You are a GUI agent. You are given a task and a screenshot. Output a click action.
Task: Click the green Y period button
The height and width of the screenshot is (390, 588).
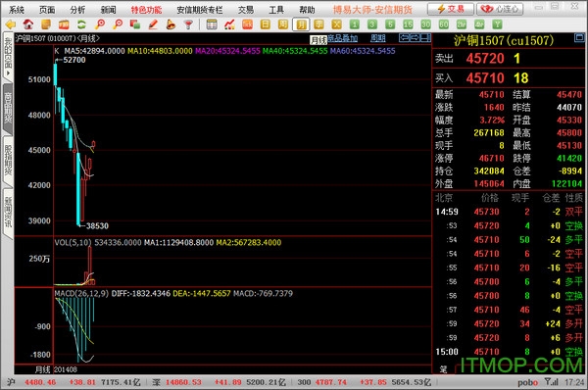click(497, 24)
